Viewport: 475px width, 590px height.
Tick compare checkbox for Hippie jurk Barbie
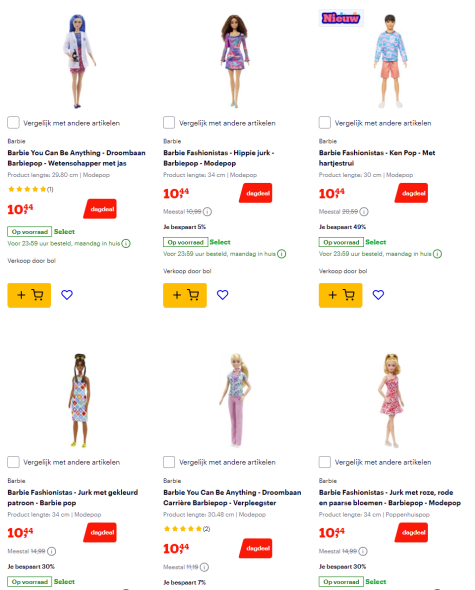pos(169,123)
